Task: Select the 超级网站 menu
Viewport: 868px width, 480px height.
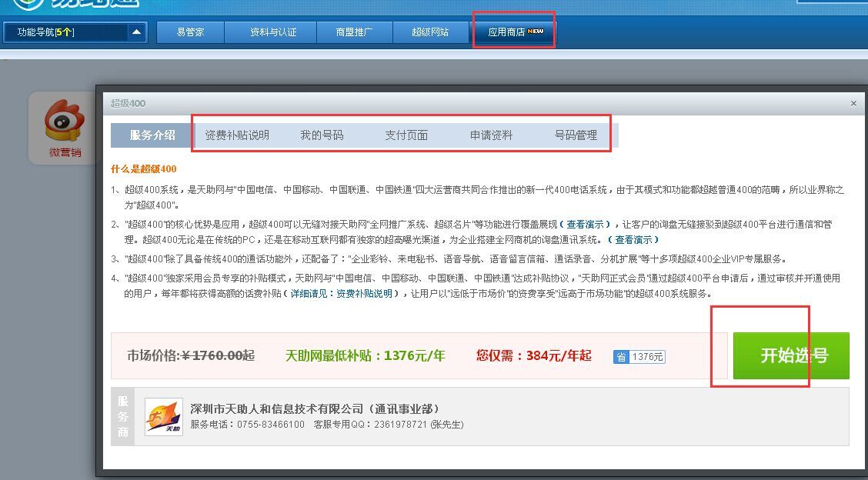Action: pyautogui.click(x=430, y=32)
